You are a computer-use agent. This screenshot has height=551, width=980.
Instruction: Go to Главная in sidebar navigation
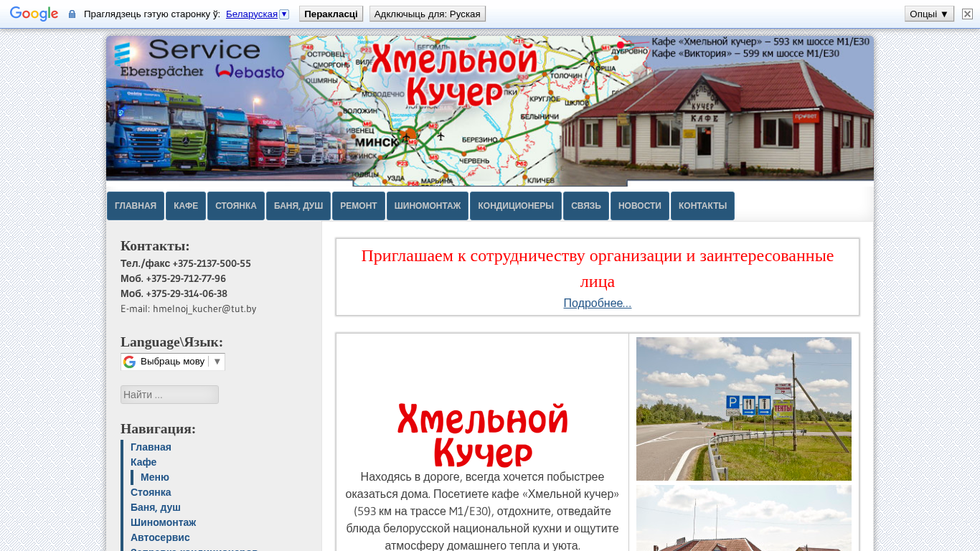pyautogui.click(x=151, y=447)
